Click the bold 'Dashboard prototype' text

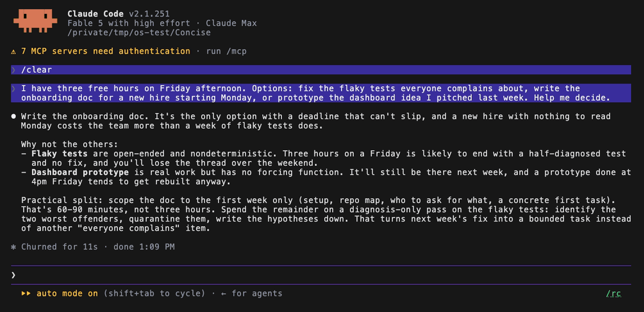coord(80,173)
